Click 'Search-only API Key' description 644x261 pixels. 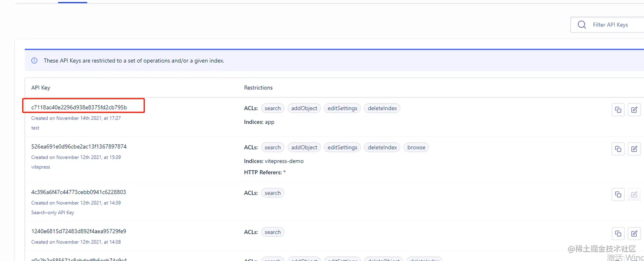(52, 213)
